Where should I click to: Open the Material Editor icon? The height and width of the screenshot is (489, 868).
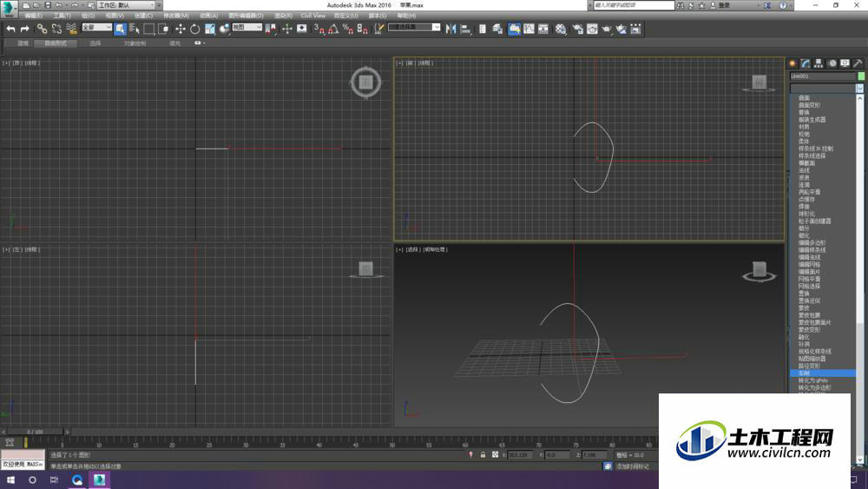pyautogui.click(x=561, y=29)
